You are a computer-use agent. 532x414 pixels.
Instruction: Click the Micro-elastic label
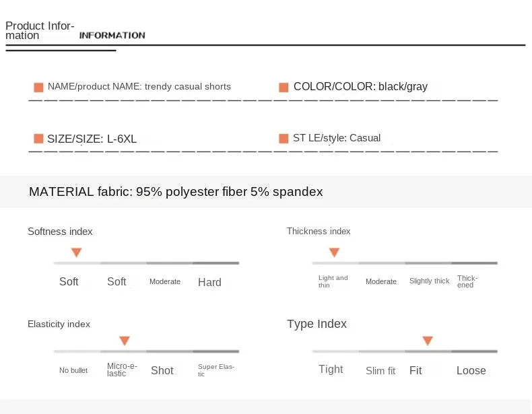point(122,370)
